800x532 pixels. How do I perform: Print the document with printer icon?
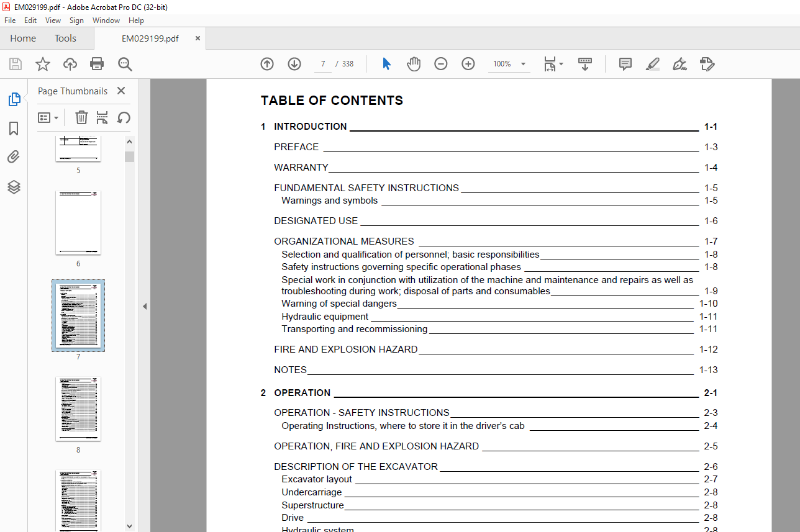click(97, 64)
